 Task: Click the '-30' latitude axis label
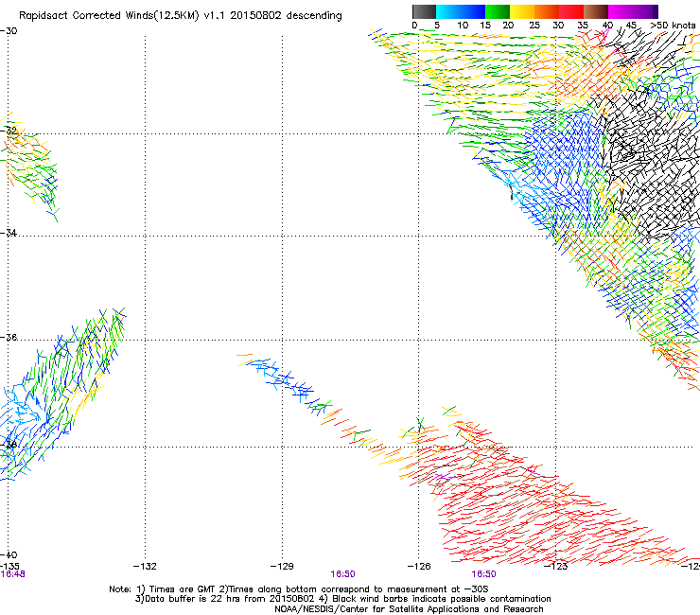(x=9, y=31)
